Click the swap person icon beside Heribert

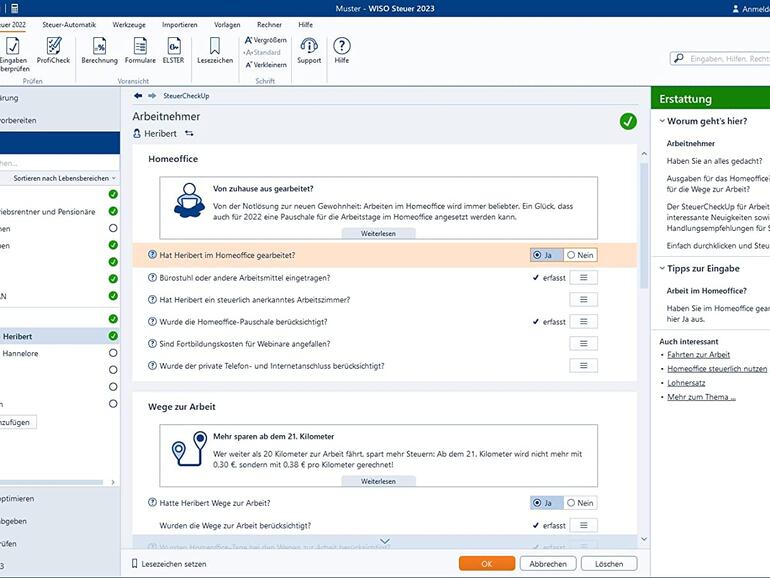(189, 134)
